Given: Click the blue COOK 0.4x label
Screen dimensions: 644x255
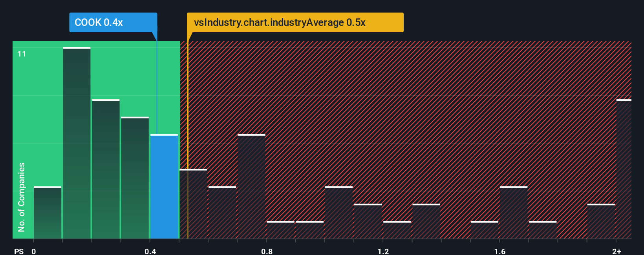Looking at the screenshot, I should (x=113, y=22).
